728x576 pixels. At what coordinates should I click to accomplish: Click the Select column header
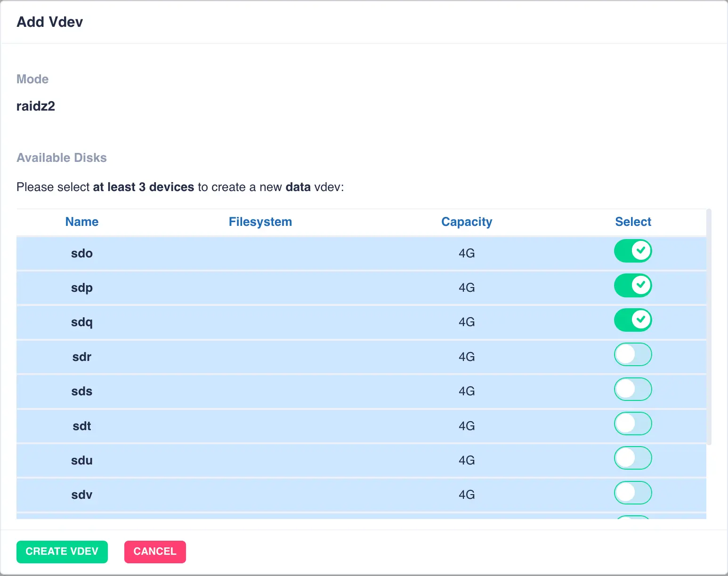coord(633,222)
